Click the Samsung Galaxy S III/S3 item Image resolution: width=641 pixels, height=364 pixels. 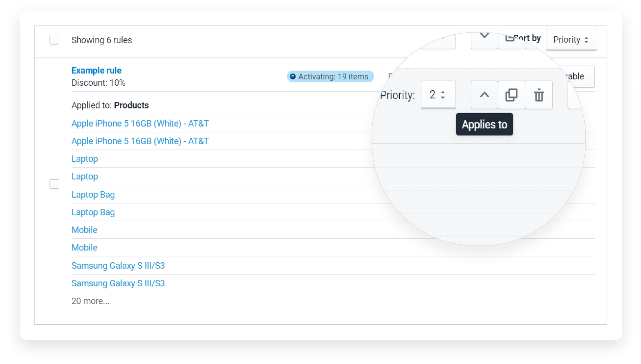118,266
